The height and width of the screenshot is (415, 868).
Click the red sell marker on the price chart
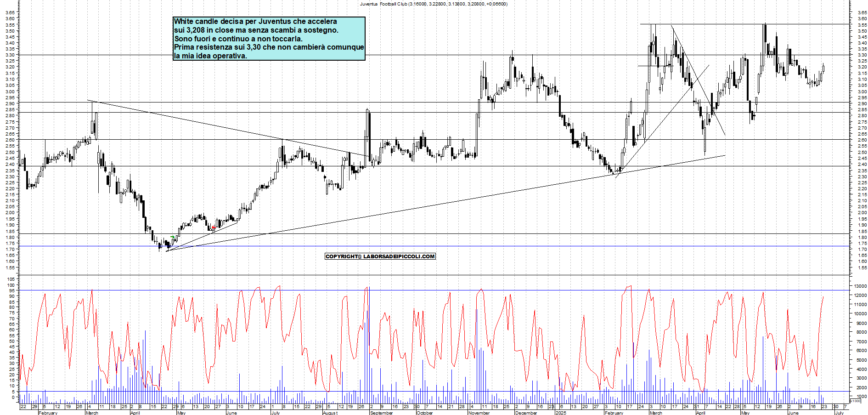214,227
